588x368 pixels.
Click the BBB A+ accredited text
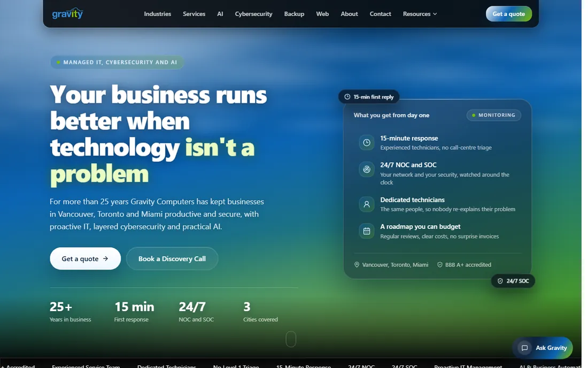coord(468,264)
